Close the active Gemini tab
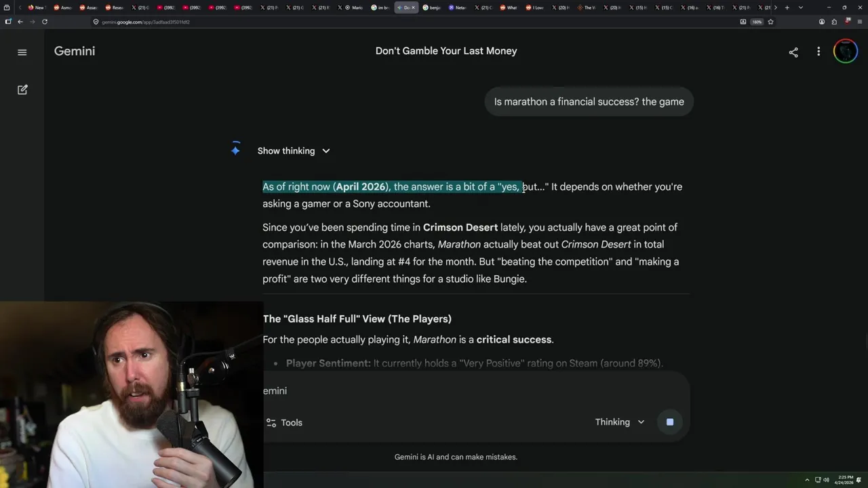The image size is (868, 488). (413, 7)
